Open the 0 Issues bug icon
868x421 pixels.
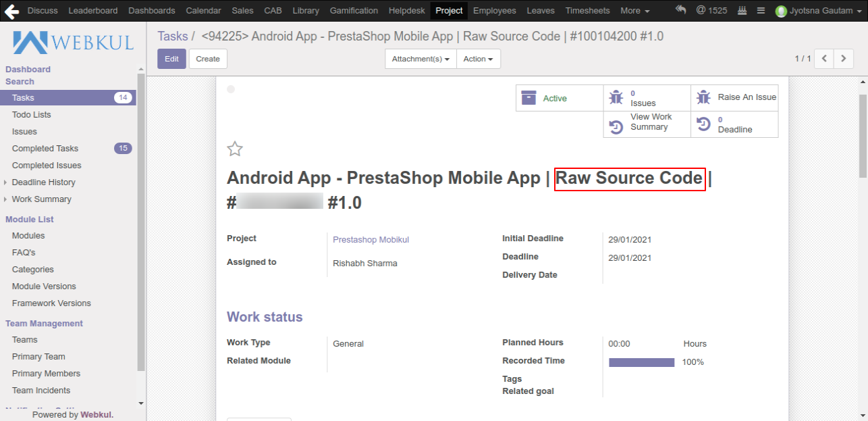[x=616, y=97]
